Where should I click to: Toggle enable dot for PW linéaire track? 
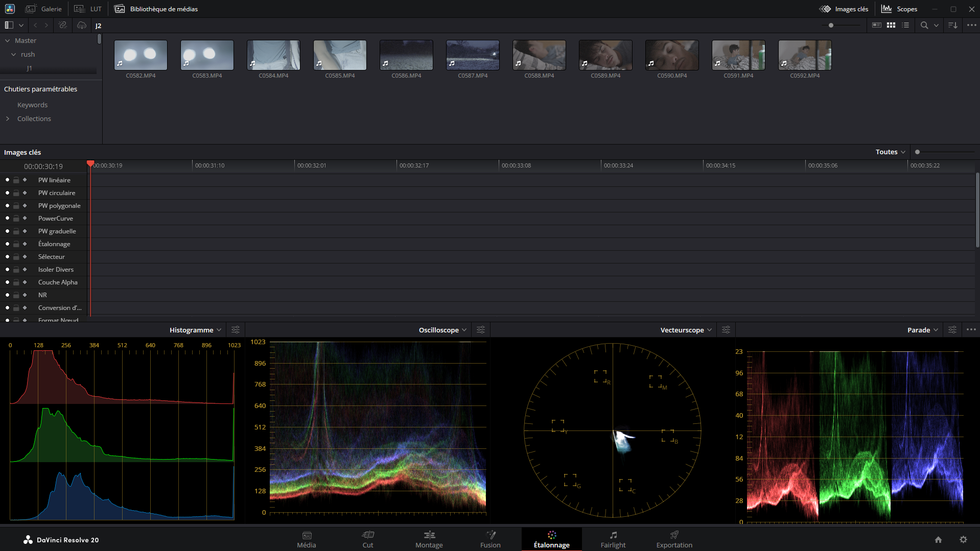tap(7, 180)
